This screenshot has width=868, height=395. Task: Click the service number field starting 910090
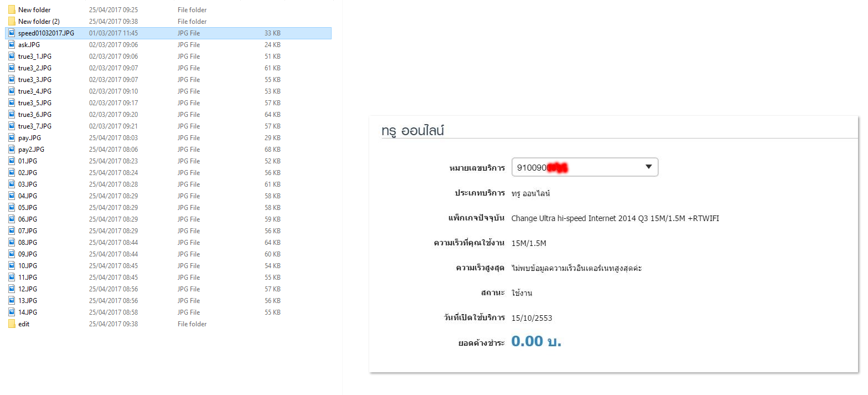(x=585, y=167)
